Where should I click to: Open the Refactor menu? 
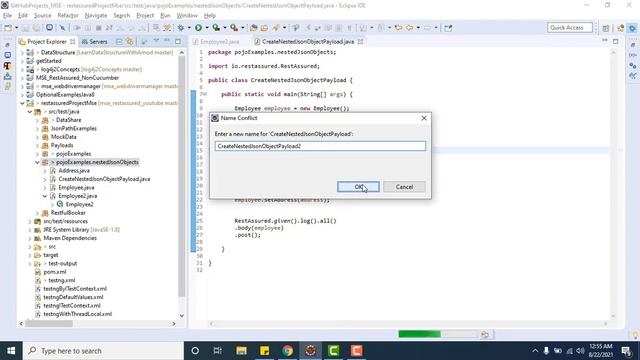point(68,16)
